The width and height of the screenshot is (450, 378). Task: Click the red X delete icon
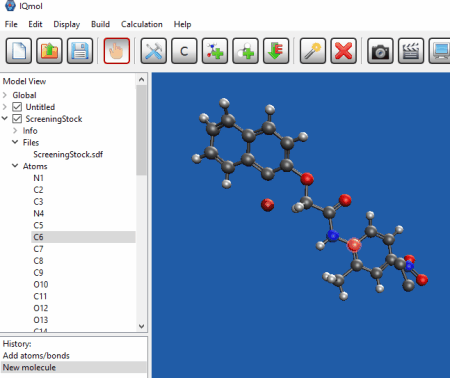(x=344, y=51)
